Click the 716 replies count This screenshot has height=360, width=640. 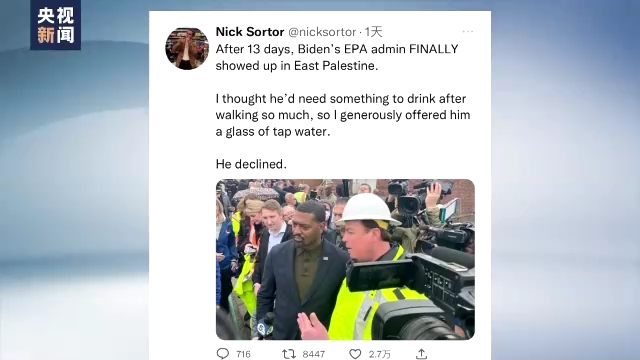pyautogui.click(x=243, y=354)
